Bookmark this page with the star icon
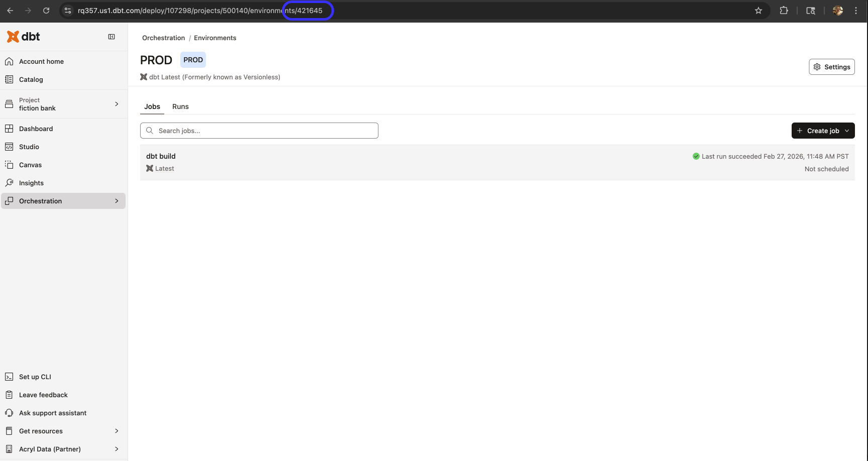Image resolution: width=868 pixels, height=461 pixels. pyautogui.click(x=758, y=11)
